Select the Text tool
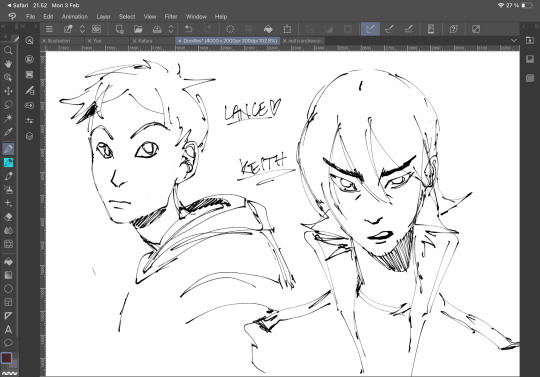This screenshot has width=540, height=377. click(8, 329)
